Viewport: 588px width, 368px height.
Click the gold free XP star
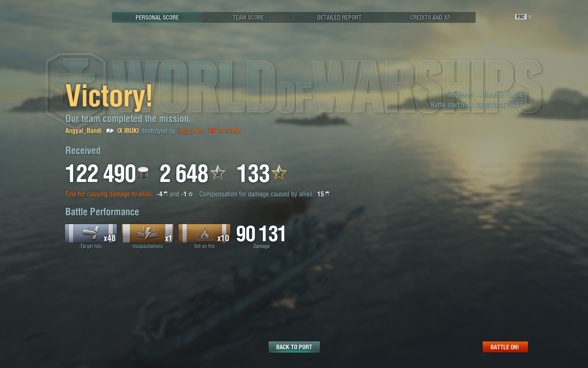(279, 173)
